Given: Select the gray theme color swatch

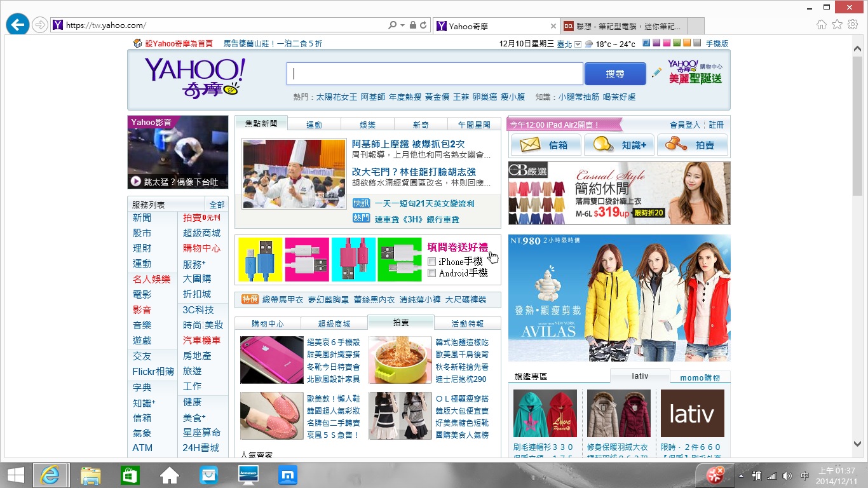Looking at the screenshot, I should pyautogui.click(x=697, y=43).
